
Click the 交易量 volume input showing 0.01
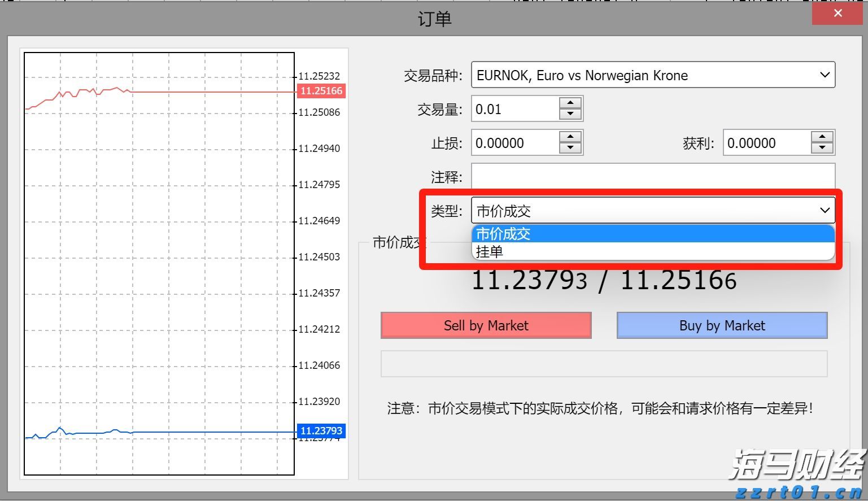[514, 108]
